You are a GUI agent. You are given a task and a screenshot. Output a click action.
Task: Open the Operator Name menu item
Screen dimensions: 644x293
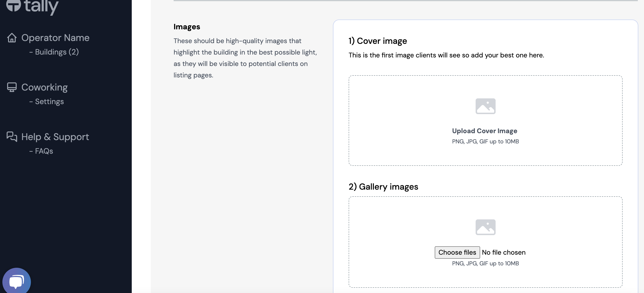pos(55,38)
